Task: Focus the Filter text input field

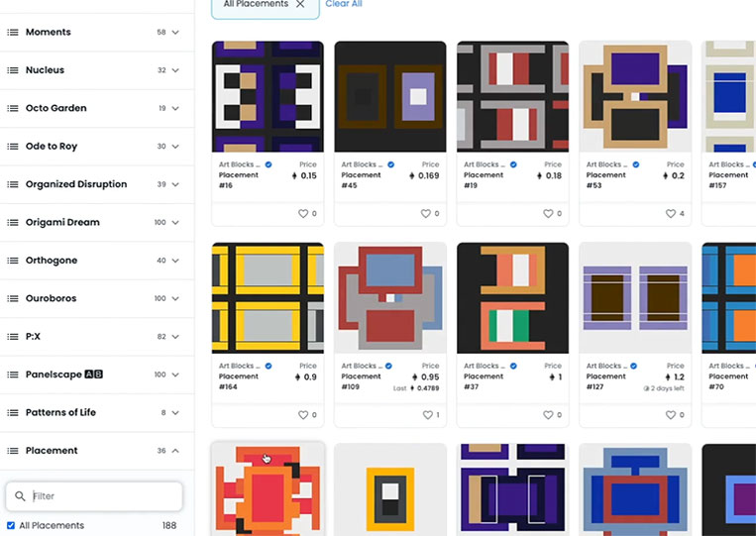Action: click(x=94, y=496)
